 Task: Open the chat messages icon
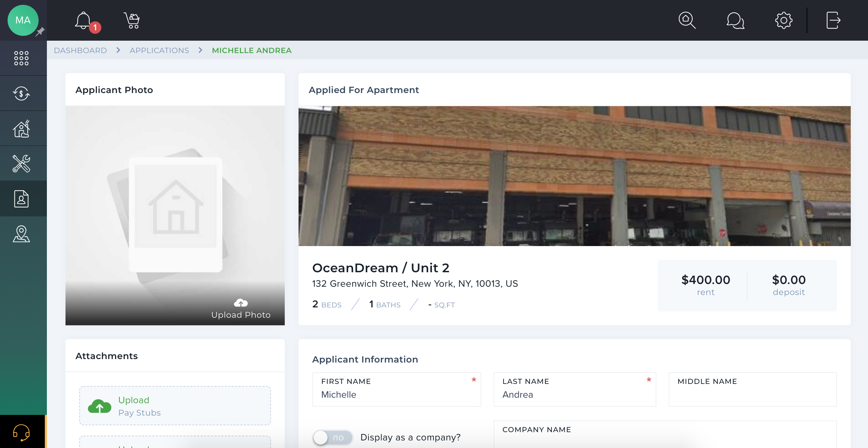tap(735, 20)
